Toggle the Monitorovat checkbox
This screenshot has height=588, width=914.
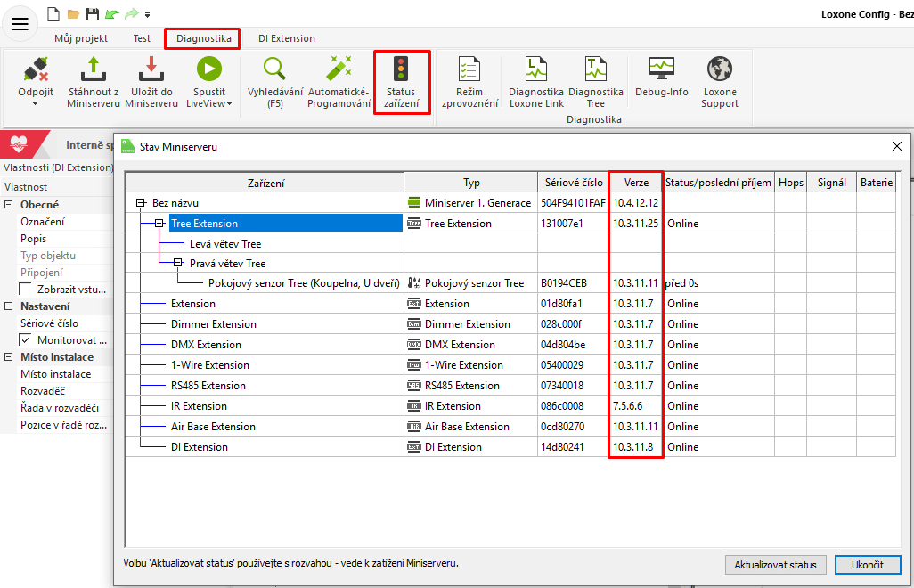(25, 340)
